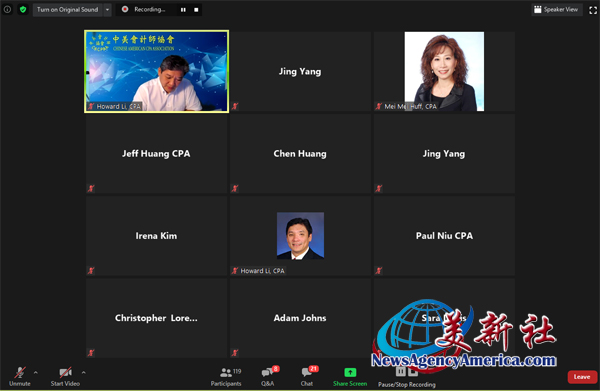This screenshot has height=391, width=600.
Task: Stop the recording in top bar
Action: point(196,10)
